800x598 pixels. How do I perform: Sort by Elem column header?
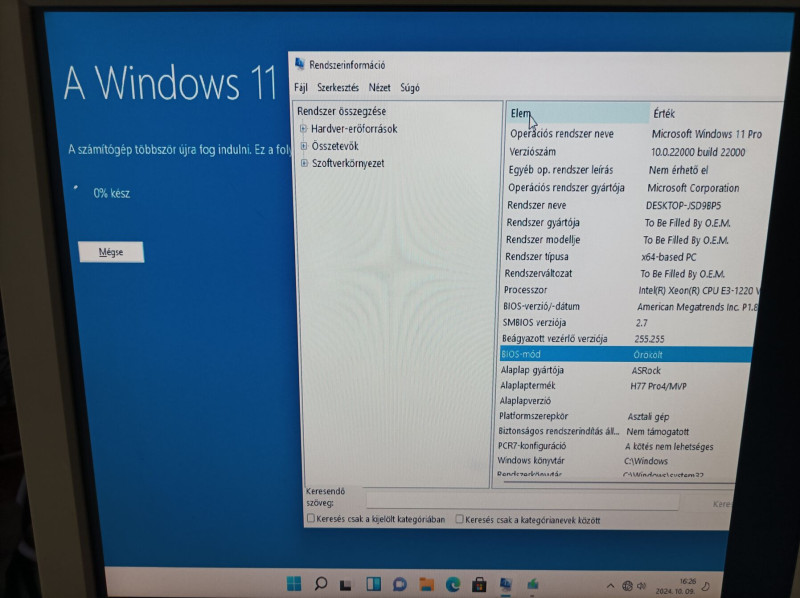click(578, 113)
